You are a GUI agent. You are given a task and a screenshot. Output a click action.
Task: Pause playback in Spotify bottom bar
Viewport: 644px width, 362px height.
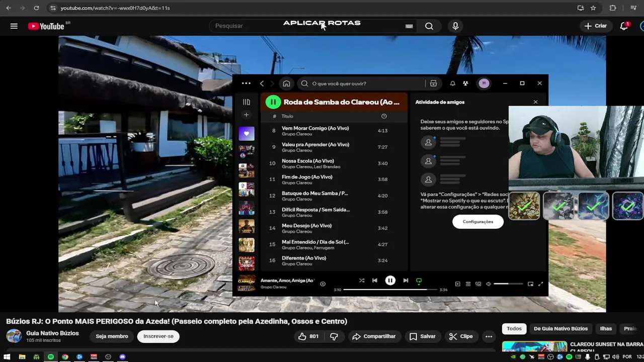pyautogui.click(x=390, y=281)
